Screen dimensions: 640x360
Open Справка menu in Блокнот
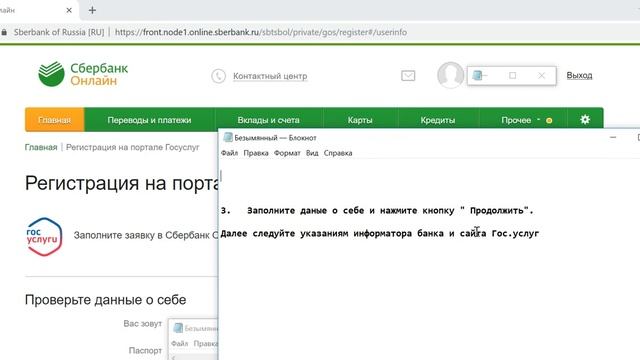(x=338, y=153)
